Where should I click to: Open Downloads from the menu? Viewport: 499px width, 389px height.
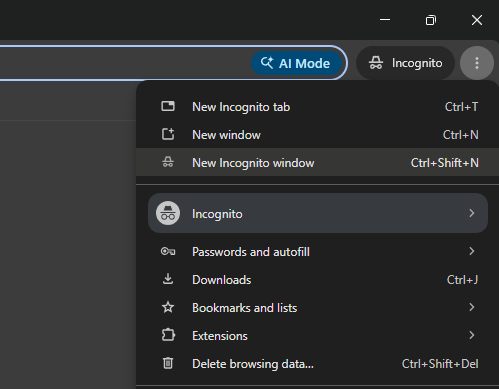pos(317,280)
